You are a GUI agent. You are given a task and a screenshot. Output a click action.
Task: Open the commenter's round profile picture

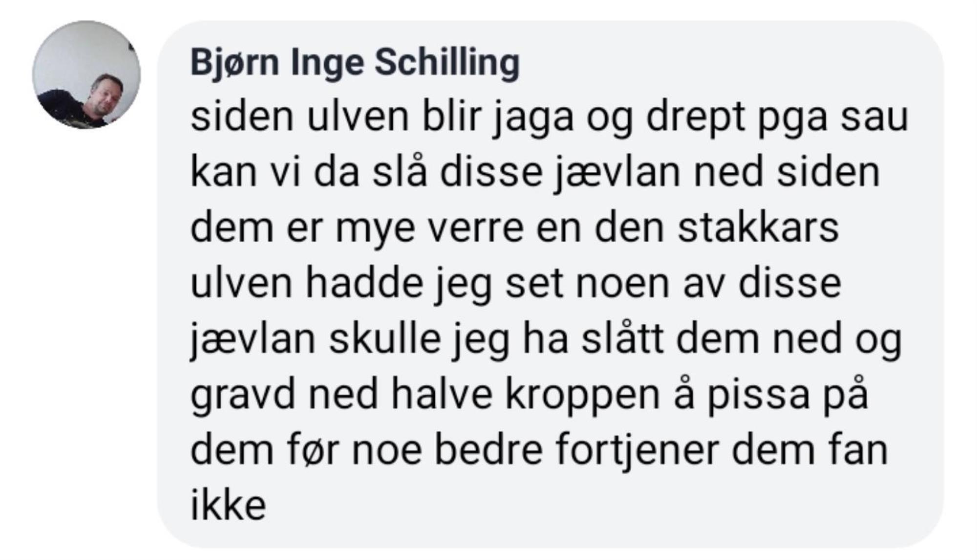coord(86,75)
